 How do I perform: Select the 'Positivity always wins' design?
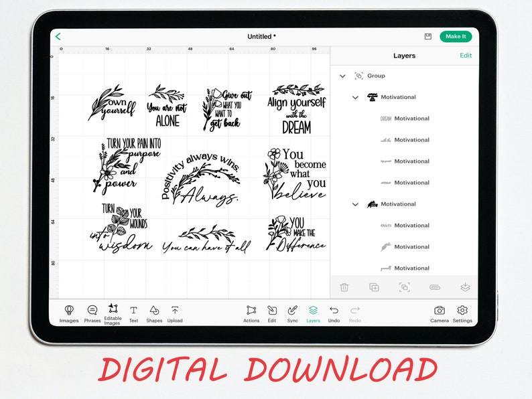[x=201, y=179]
